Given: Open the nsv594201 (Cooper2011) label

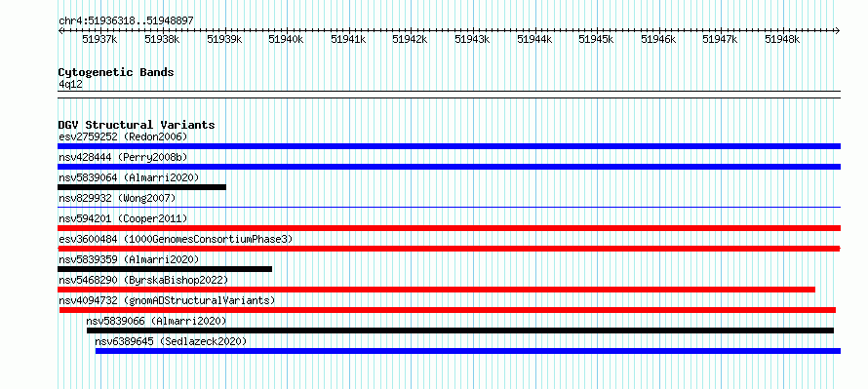Looking at the screenshot, I should tap(123, 218).
